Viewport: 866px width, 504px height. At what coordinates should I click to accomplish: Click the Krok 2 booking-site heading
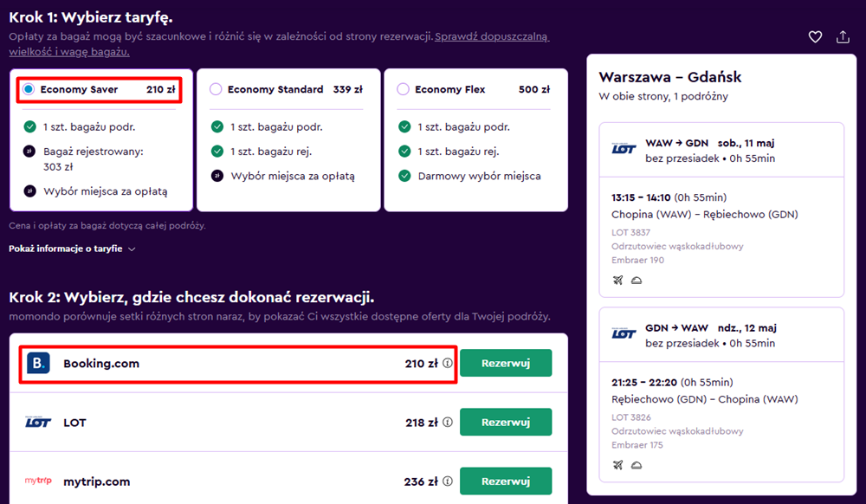click(x=191, y=297)
